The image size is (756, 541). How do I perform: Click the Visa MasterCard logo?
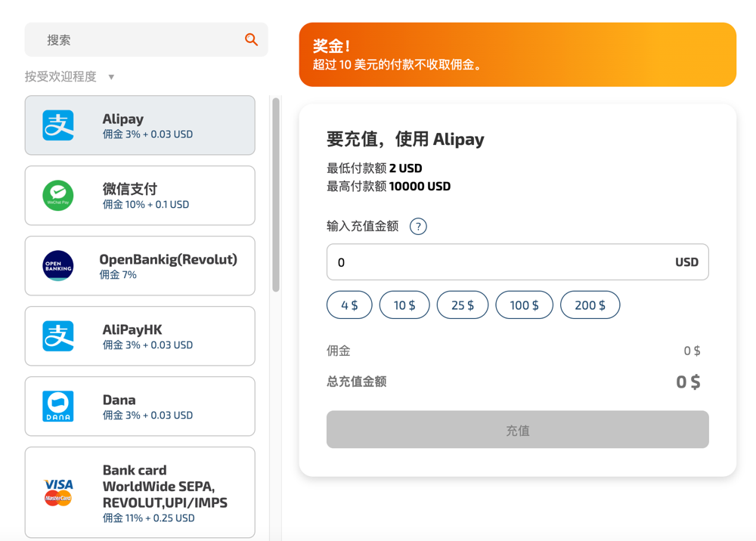[x=58, y=493]
